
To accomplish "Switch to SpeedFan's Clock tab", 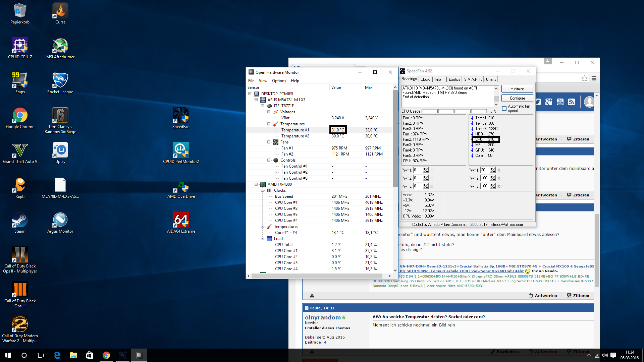I will point(425,79).
